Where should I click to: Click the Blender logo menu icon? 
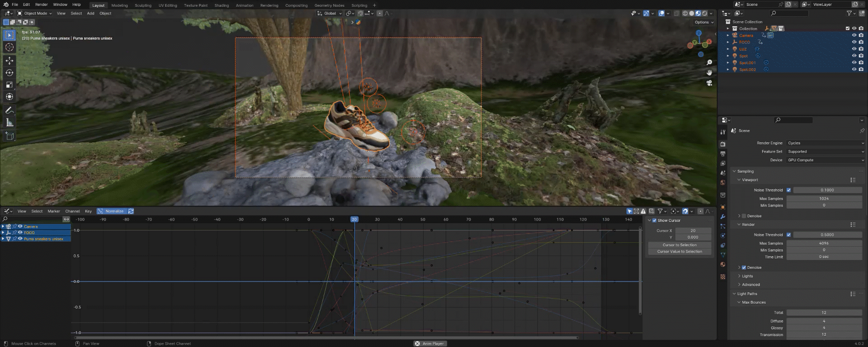[5, 5]
